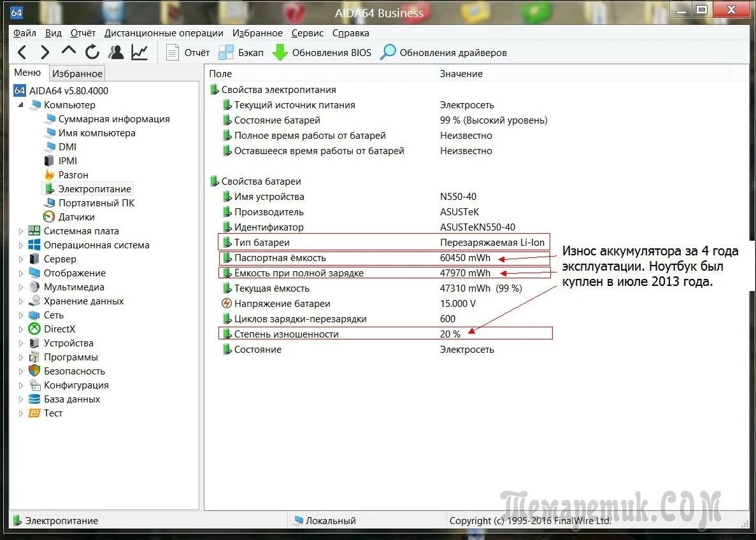Select the Паспортная ёмкость row
The image size is (756, 540).
pyautogui.click(x=384, y=258)
